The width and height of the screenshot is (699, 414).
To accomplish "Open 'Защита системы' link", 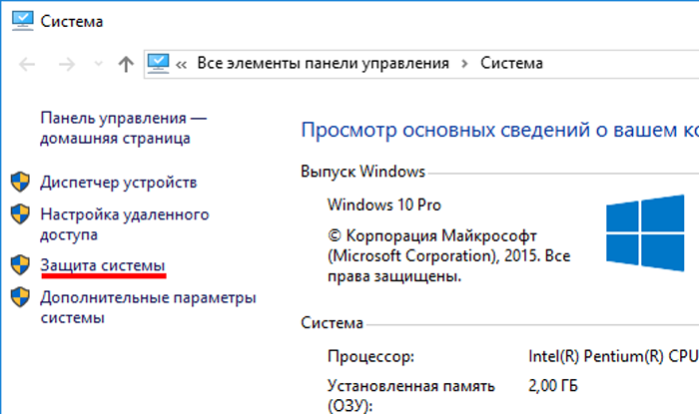I will (103, 265).
